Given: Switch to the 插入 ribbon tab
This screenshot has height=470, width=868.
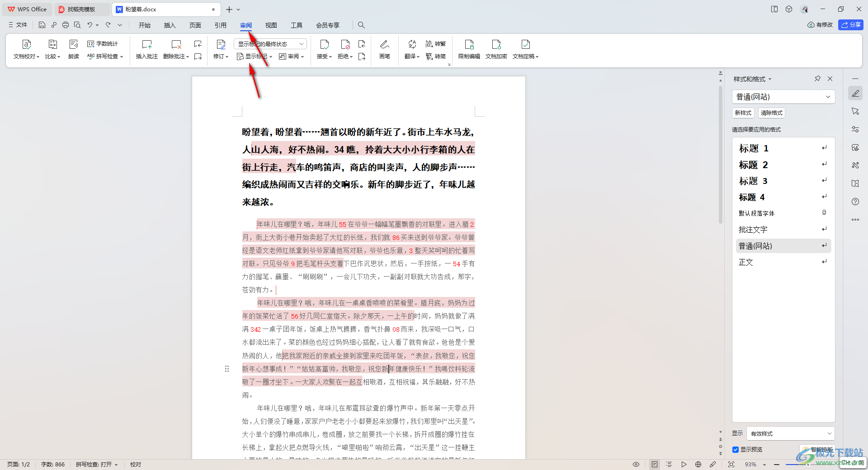Looking at the screenshot, I should pos(170,25).
